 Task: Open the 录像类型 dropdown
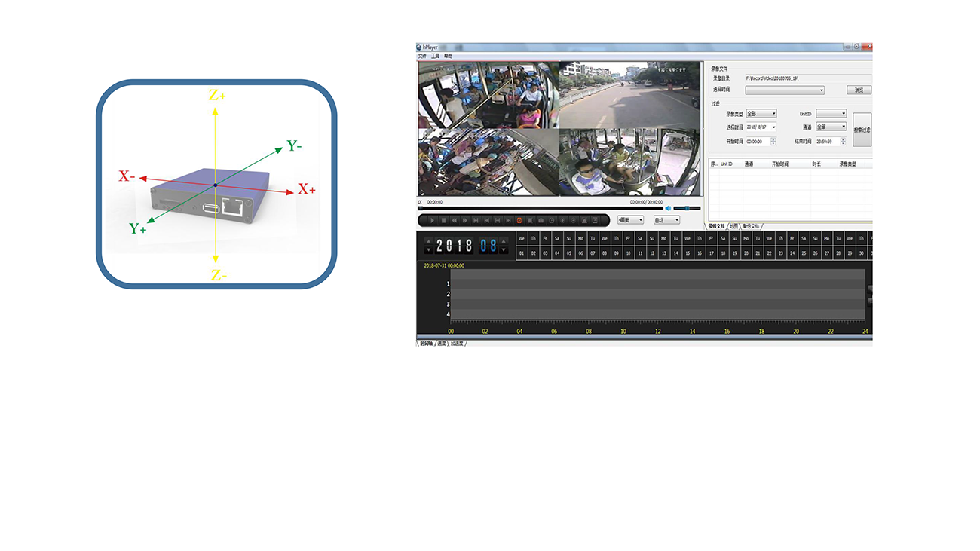[x=761, y=114]
